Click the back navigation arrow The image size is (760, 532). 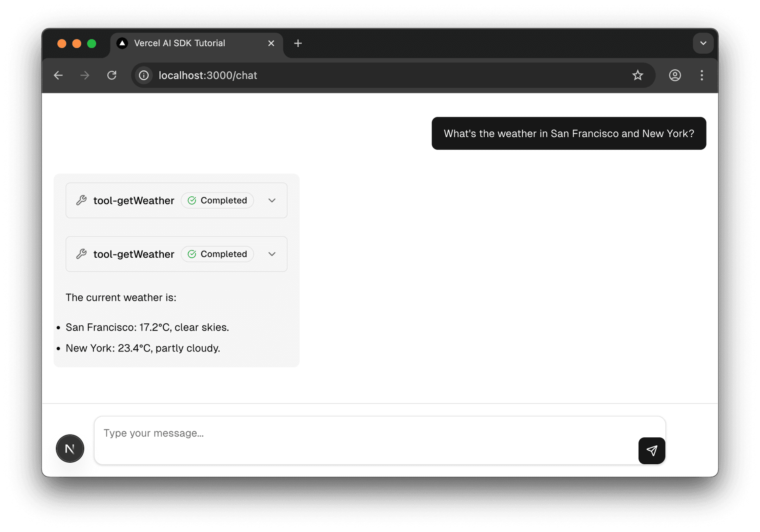pos(58,75)
